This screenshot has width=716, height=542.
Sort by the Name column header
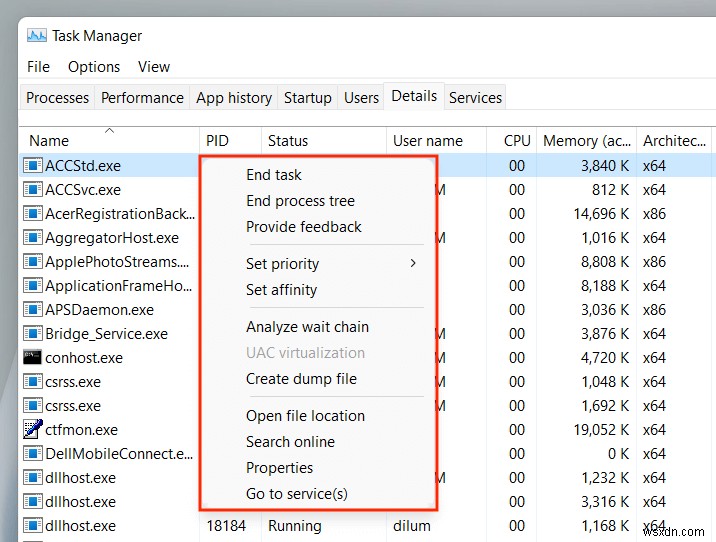click(49, 141)
